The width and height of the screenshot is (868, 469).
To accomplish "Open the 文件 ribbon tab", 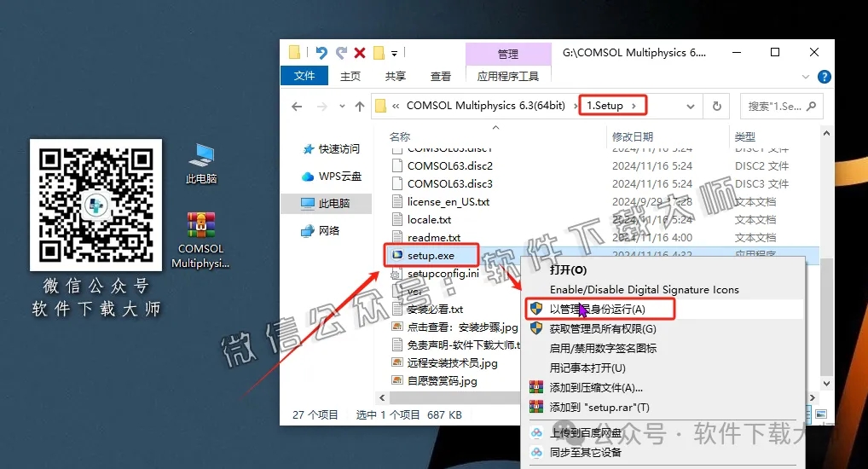I will point(304,76).
